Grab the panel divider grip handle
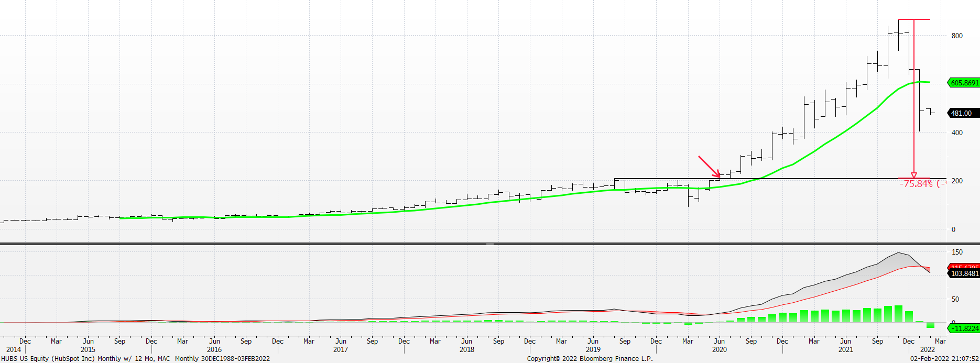Screen dimensions: 980x363 [490, 244]
